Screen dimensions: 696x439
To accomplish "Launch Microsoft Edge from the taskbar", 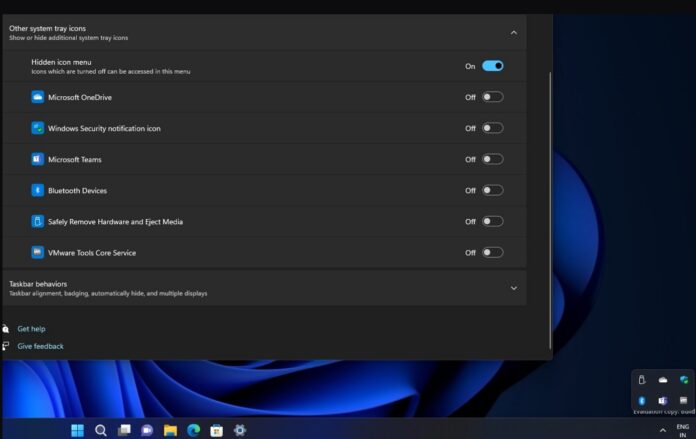I will pos(194,430).
